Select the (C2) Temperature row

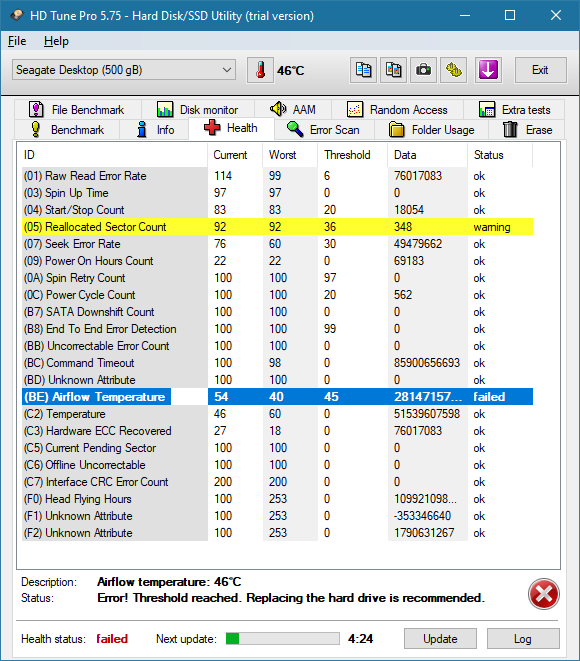[x=277, y=414]
